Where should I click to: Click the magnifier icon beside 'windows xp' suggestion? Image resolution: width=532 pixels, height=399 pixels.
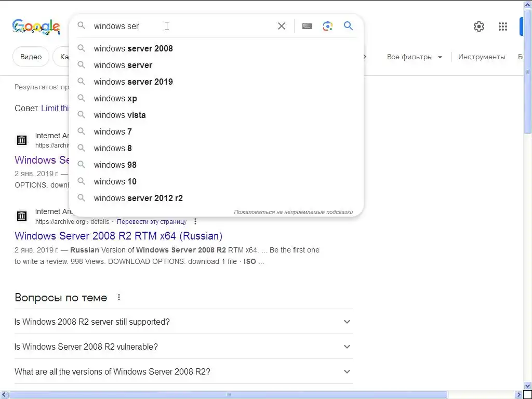click(81, 98)
